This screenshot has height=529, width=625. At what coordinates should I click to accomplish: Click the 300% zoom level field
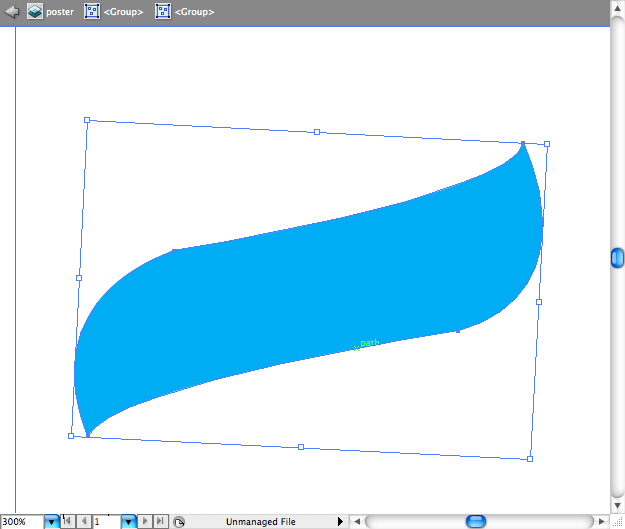pyautogui.click(x=22, y=522)
